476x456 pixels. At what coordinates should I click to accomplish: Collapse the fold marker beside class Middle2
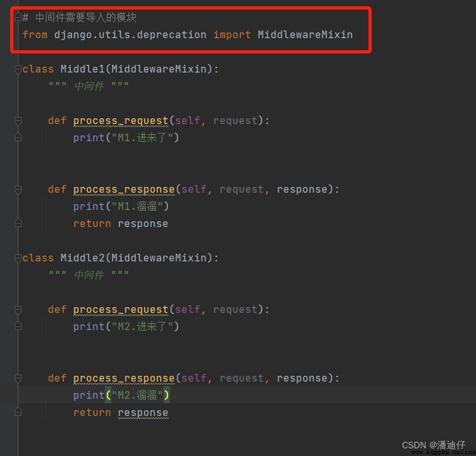point(18,258)
